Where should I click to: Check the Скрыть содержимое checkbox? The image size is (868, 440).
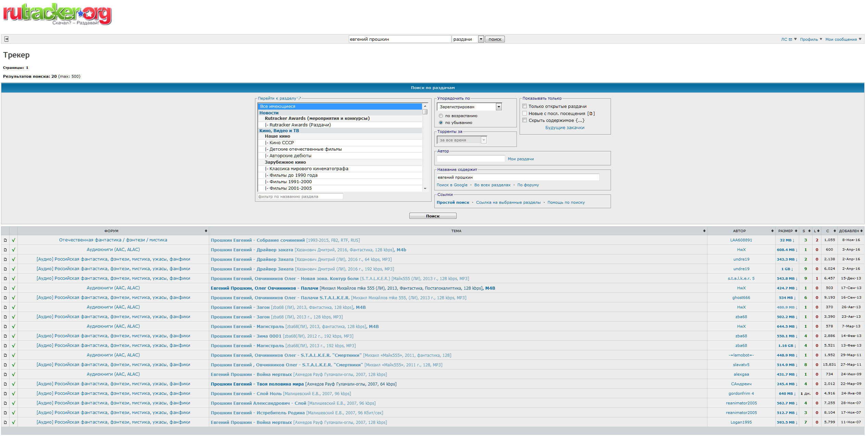click(x=524, y=120)
